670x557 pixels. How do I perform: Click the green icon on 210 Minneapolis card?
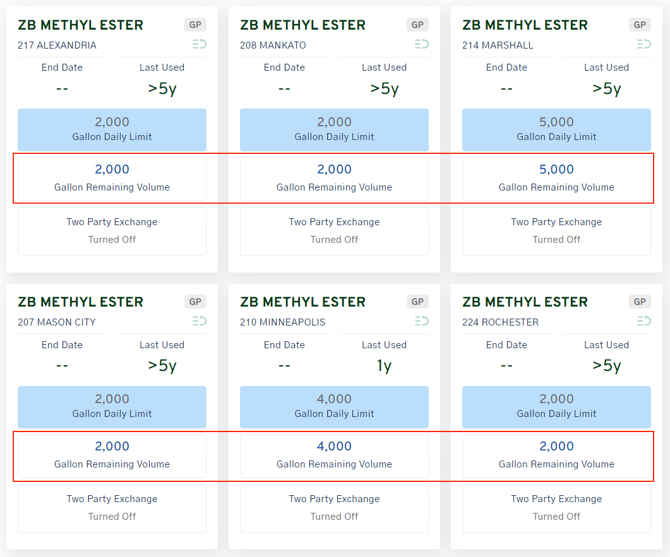click(x=421, y=322)
